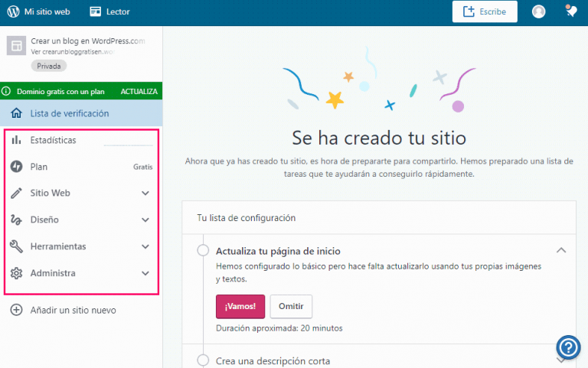Click the Estadísticas bar chart icon
Viewport: 588px width, 368px height.
tap(16, 140)
